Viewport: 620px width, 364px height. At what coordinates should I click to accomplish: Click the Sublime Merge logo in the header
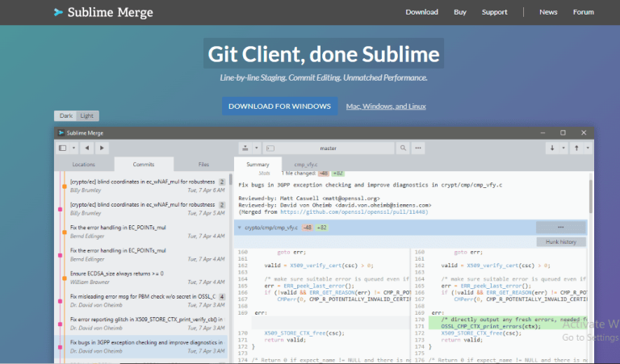click(103, 12)
